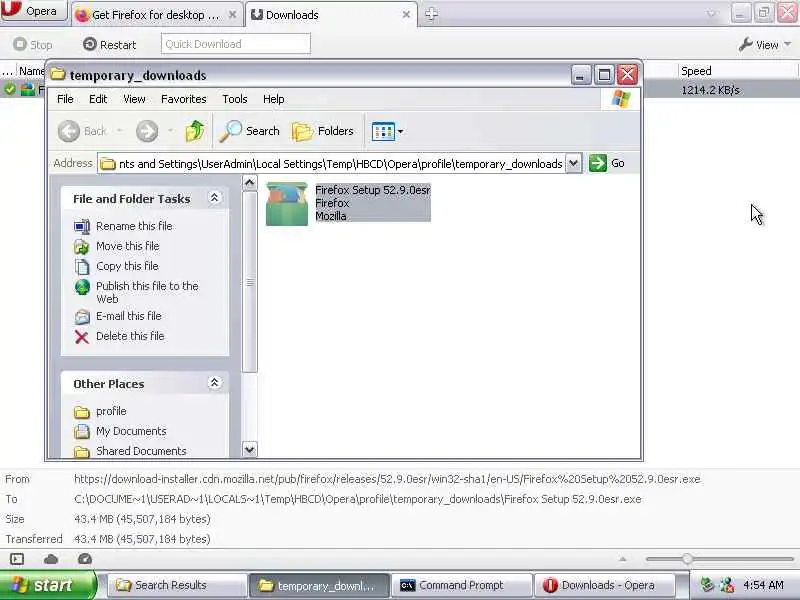Viewport: 800px width, 600px height.
Task: Expand the address bar dropdown arrow
Action: click(573, 164)
